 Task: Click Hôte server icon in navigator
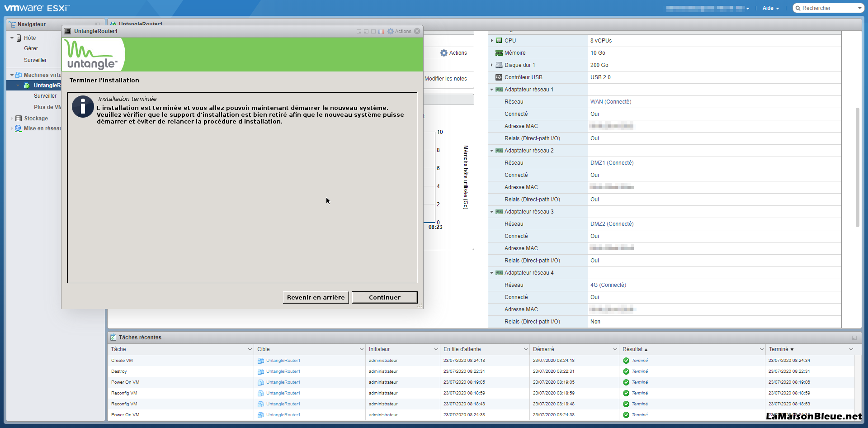pos(19,38)
